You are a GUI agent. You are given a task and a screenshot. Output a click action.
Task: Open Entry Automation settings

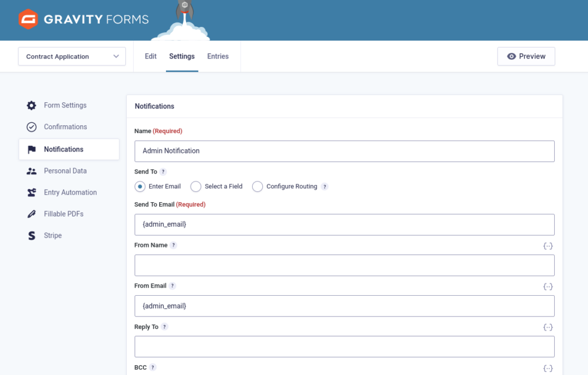(x=69, y=192)
